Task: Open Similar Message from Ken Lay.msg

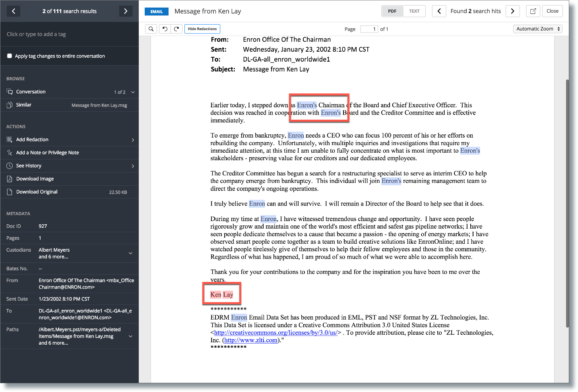Action: [x=99, y=105]
